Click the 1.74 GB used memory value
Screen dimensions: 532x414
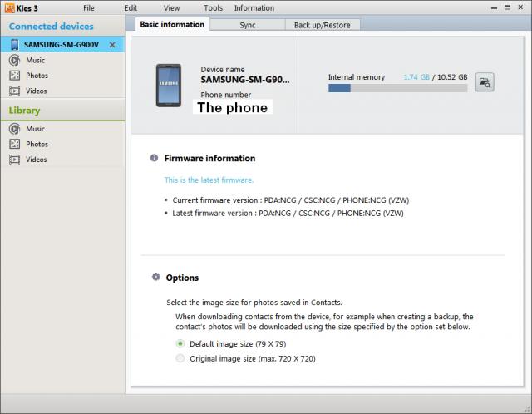(416, 77)
